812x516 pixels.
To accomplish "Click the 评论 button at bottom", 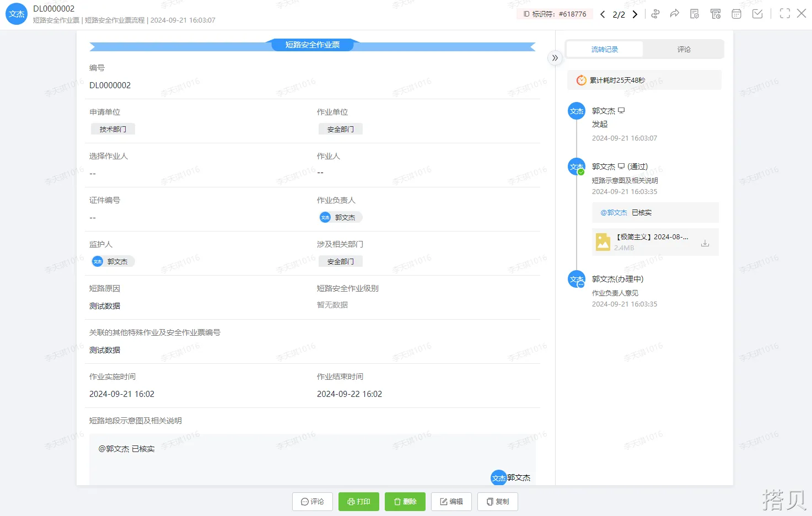I will [x=313, y=502].
